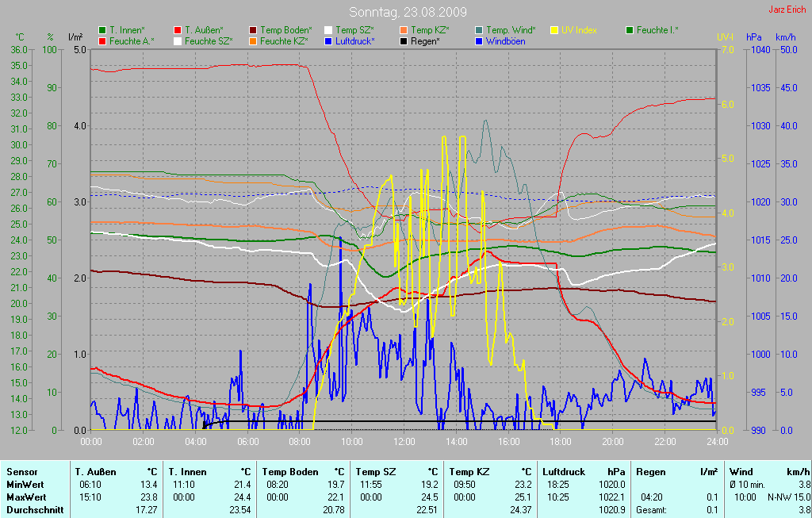812x518 pixels.
Task: Click the Temp KZ column header in table
Action: 469,472
